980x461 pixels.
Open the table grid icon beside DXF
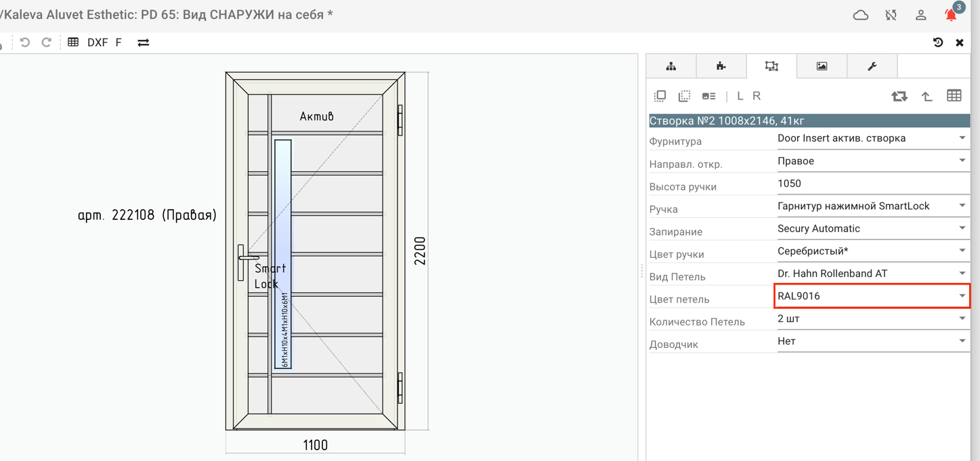coord(73,42)
